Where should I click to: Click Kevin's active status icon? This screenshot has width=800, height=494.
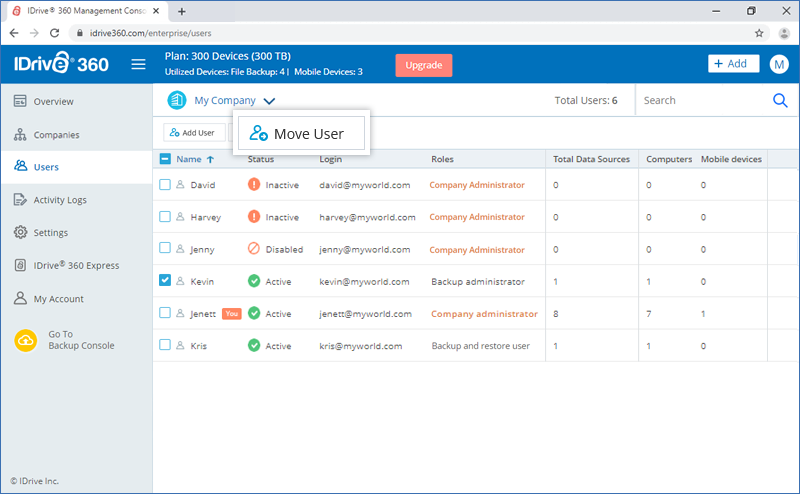tap(254, 281)
